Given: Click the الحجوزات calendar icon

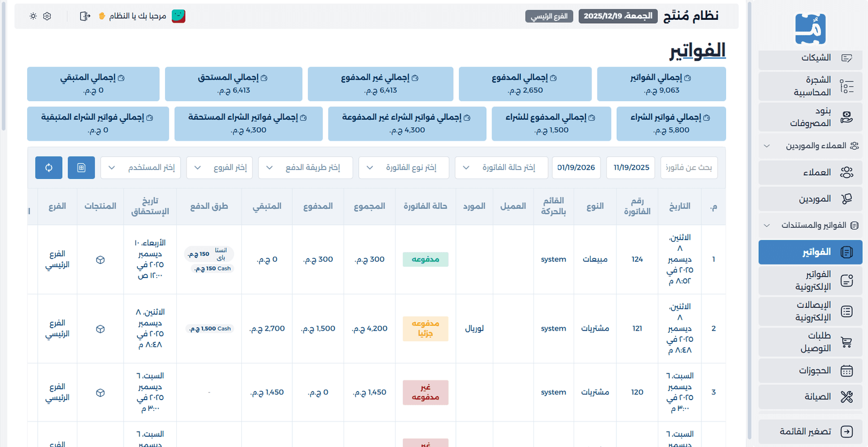Looking at the screenshot, I should coord(846,371).
